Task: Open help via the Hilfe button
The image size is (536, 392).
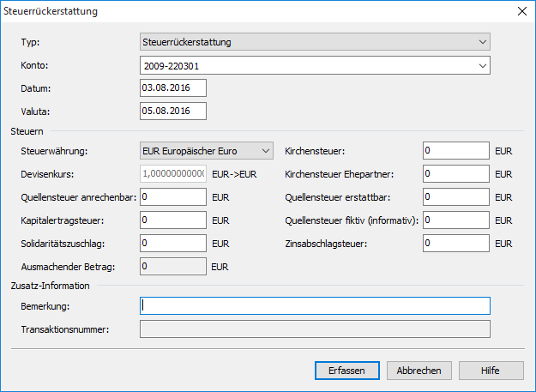Action: [x=491, y=371]
